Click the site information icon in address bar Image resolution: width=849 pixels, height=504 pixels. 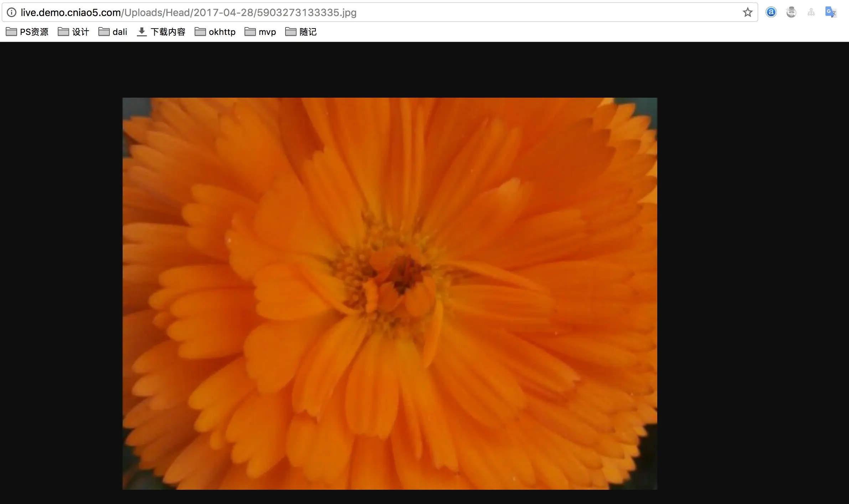pos(11,12)
